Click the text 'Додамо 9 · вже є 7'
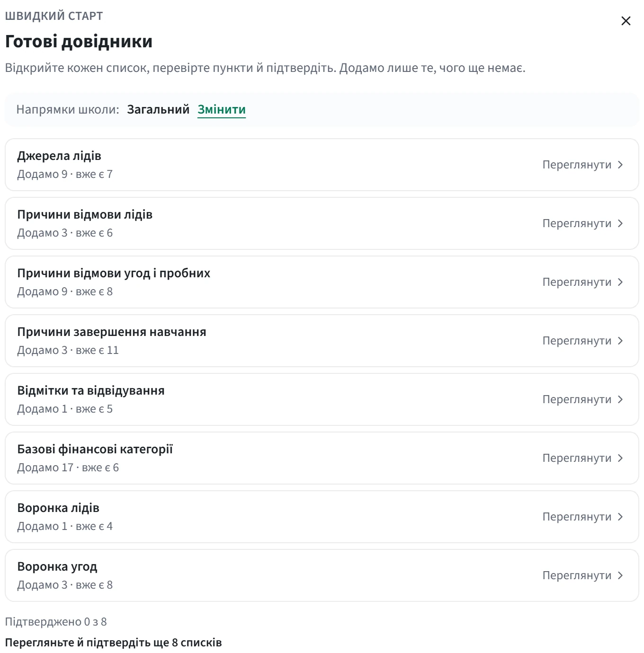 (x=65, y=174)
